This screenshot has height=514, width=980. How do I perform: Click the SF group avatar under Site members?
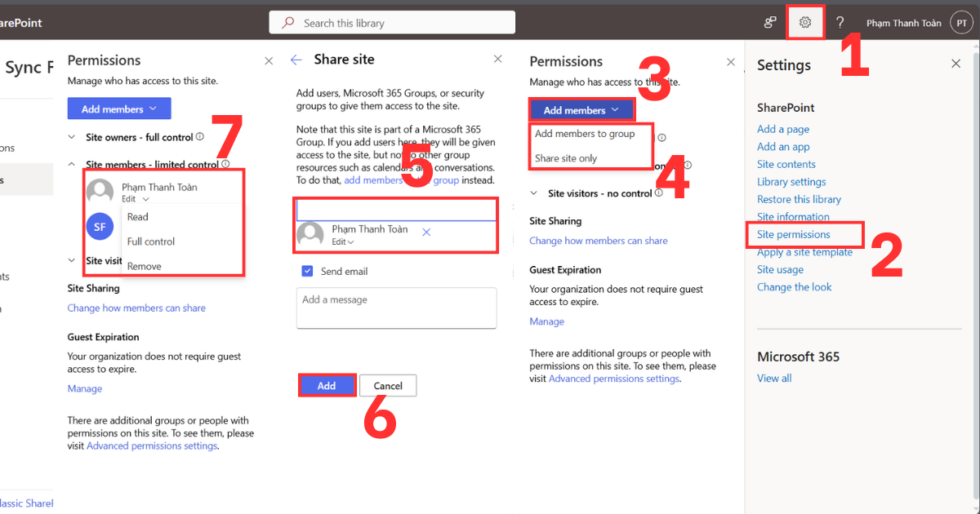click(100, 226)
